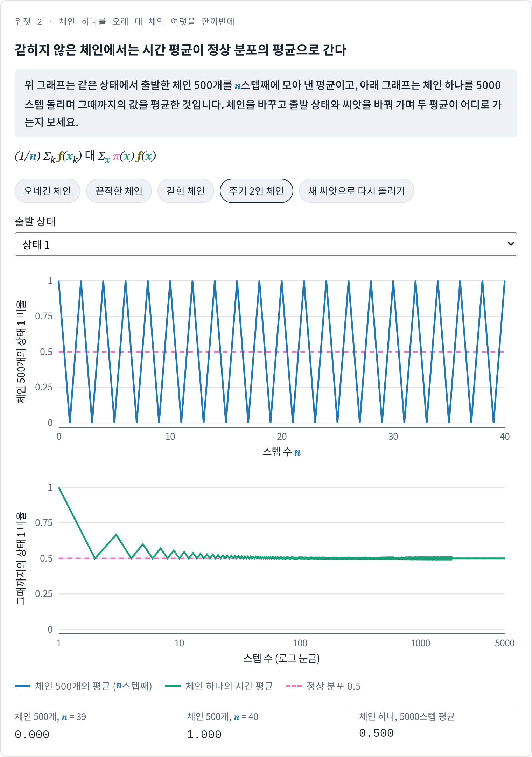Click the breadcrumb text 위젯 2

click(29, 22)
